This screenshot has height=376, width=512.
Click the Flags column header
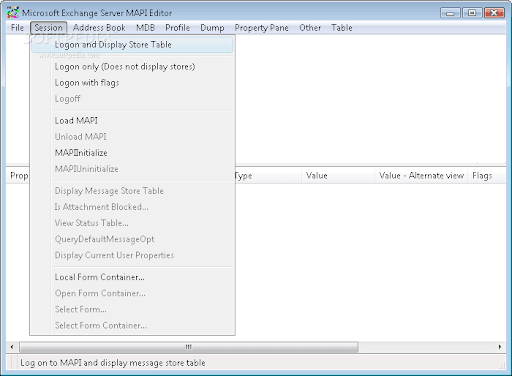pyautogui.click(x=487, y=176)
